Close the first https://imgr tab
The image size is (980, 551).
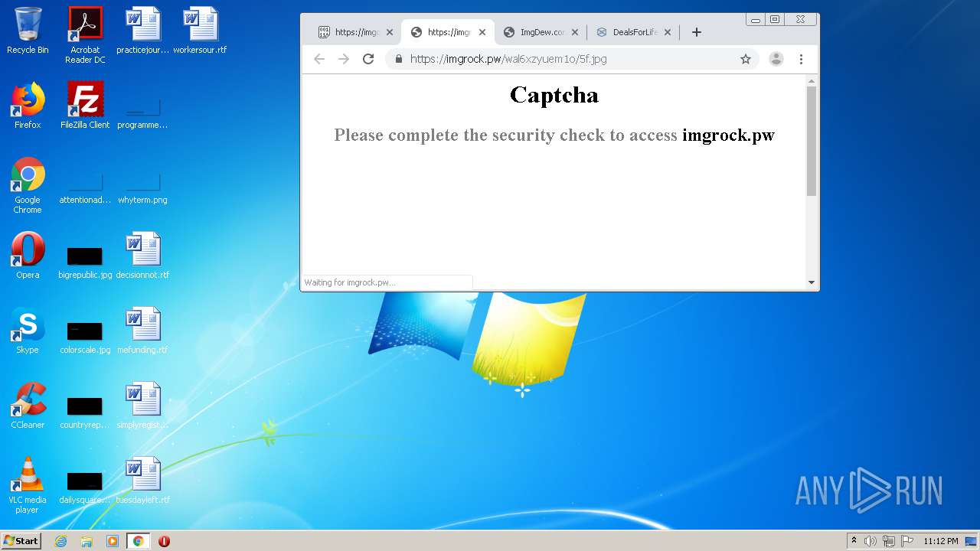coord(390,32)
